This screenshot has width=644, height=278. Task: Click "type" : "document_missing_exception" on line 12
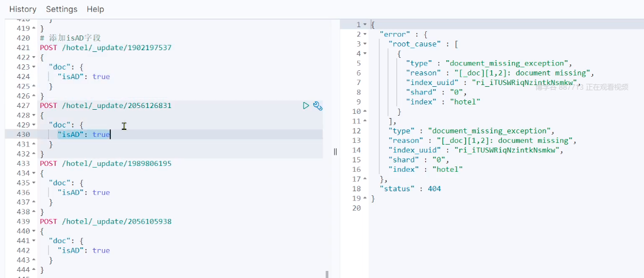[x=472, y=131]
